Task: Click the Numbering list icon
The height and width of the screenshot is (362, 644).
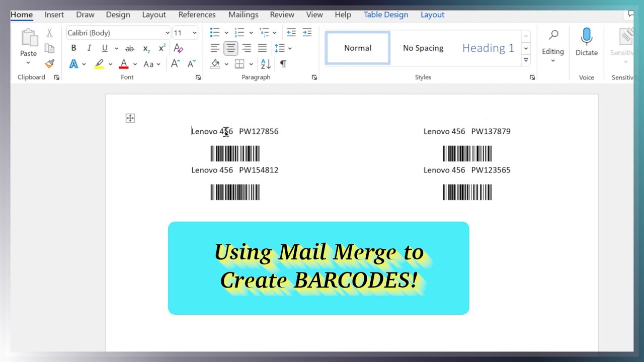Action: tap(239, 33)
